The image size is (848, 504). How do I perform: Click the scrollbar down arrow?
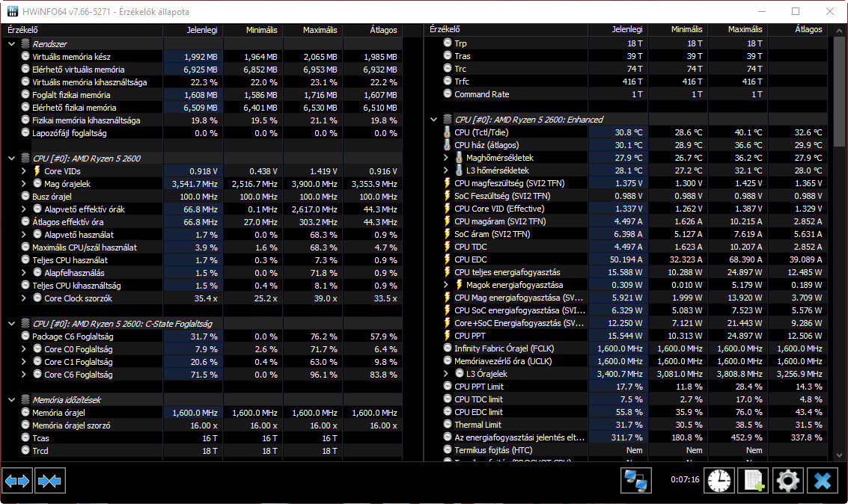point(839,455)
